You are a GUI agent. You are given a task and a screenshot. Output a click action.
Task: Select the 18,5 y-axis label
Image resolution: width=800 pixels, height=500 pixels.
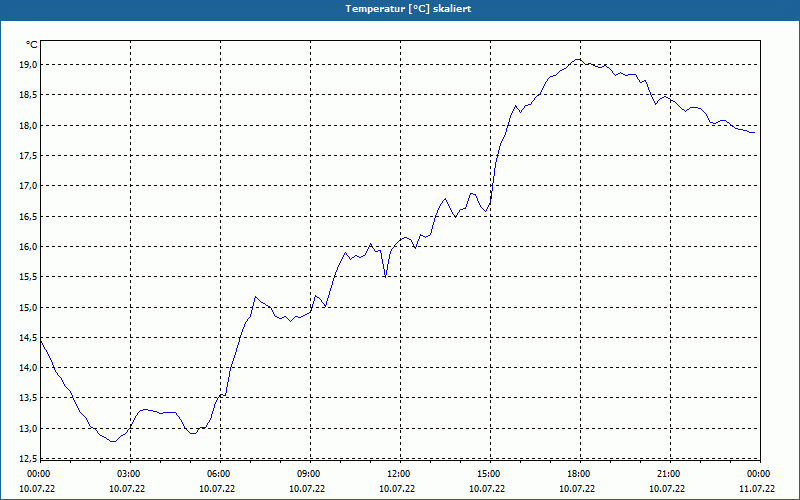click(x=29, y=95)
